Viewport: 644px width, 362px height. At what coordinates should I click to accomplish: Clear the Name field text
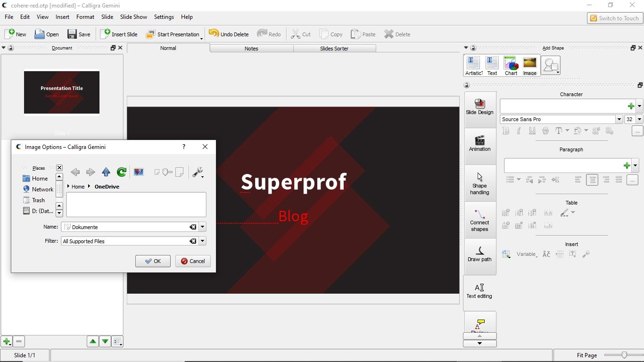click(193, 227)
